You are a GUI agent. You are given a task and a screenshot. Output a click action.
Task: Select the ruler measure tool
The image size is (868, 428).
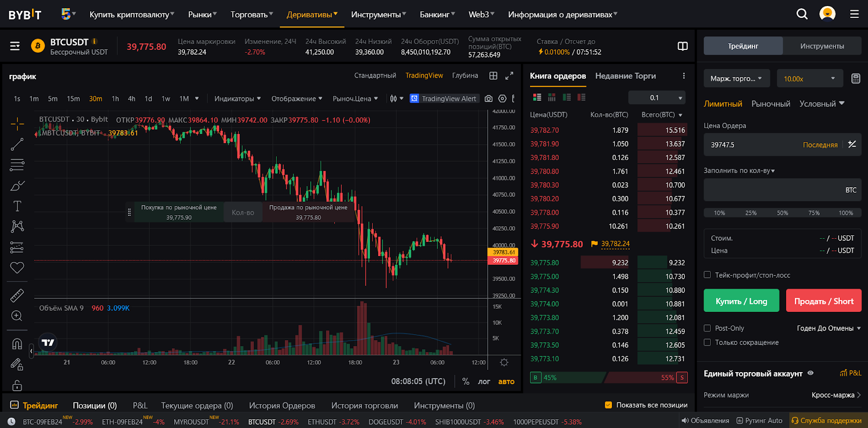pyautogui.click(x=17, y=295)
